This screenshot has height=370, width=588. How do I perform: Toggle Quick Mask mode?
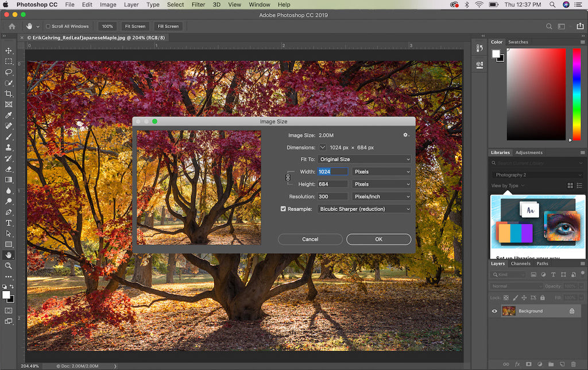[9, 310]
